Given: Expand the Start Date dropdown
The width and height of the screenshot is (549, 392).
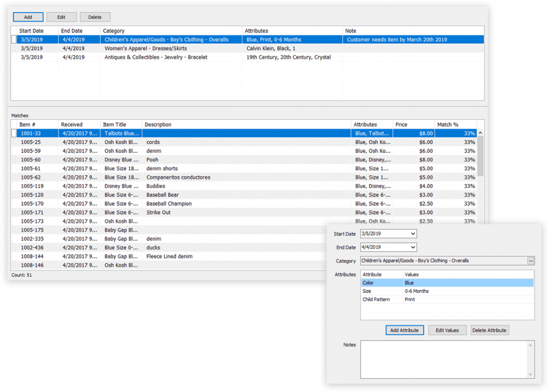Looking at the screenshot, I should coord(412,234).
